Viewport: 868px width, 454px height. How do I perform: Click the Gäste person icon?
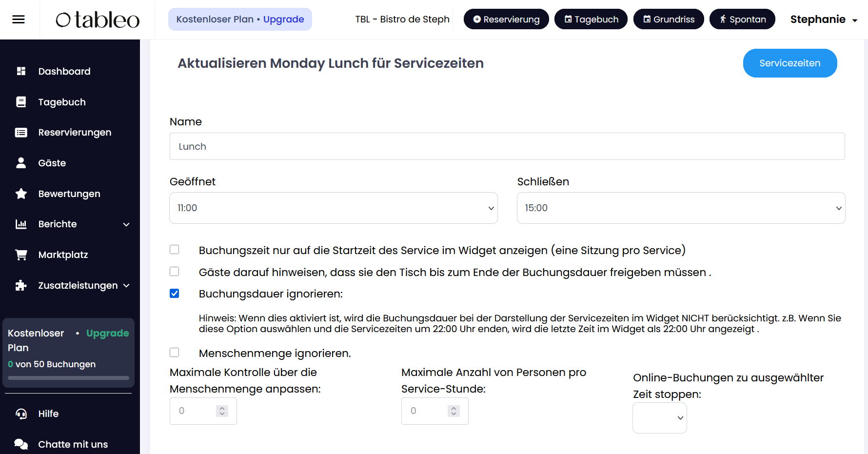tap(21, 163)
